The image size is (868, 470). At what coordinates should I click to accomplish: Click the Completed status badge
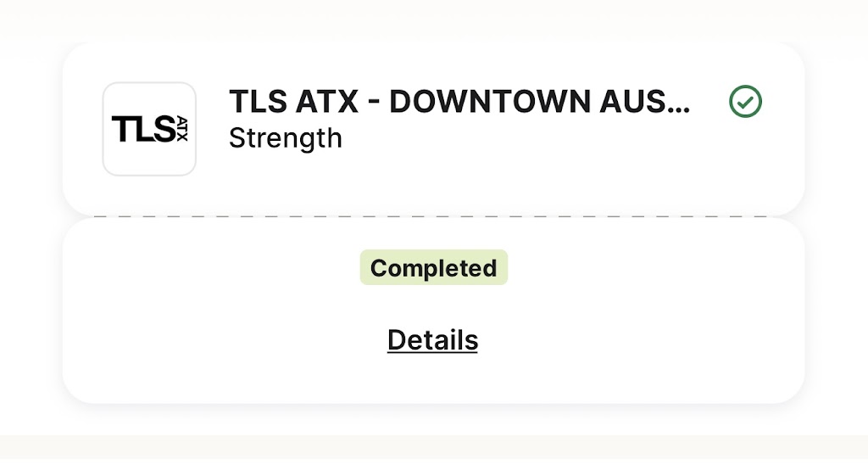pos(433,268)
